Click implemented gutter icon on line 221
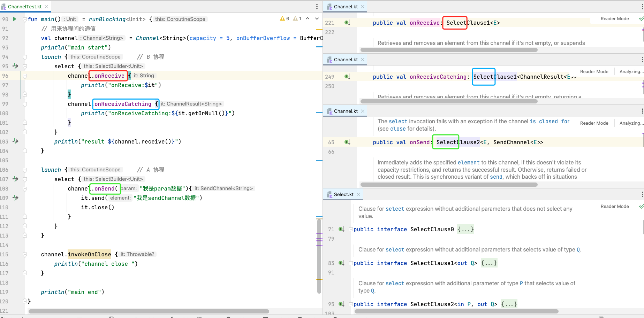The width and height of the screenshot is (644, 318). [347, 23]
